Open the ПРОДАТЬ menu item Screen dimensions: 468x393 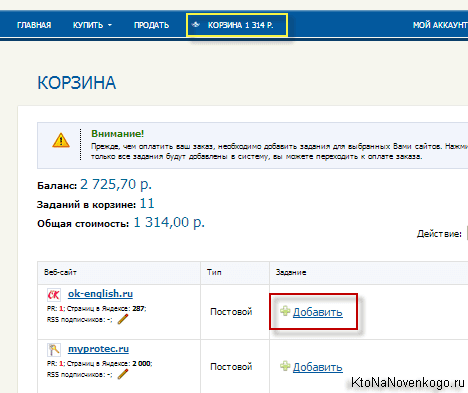click(x=151, y=25)
